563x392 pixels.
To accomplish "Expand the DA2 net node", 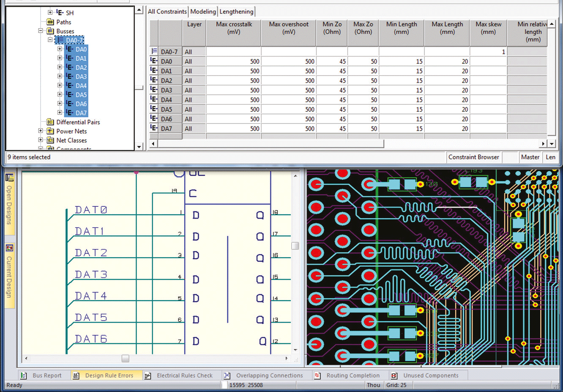I will tap(60, 67).
